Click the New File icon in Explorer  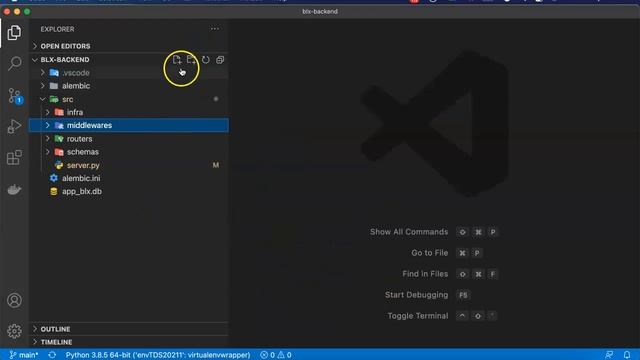(177, 60)
